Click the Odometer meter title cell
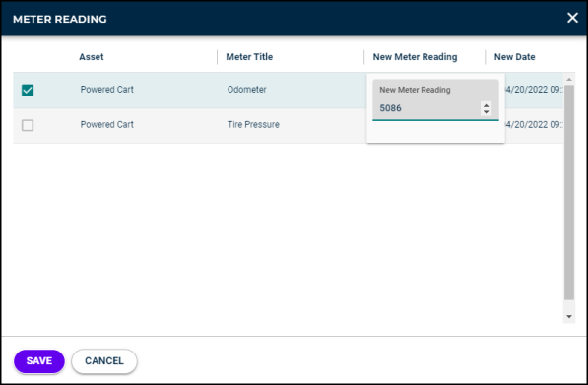Image resolution: width=588 pixels, height=385 pixels. (x=247, y=90)
